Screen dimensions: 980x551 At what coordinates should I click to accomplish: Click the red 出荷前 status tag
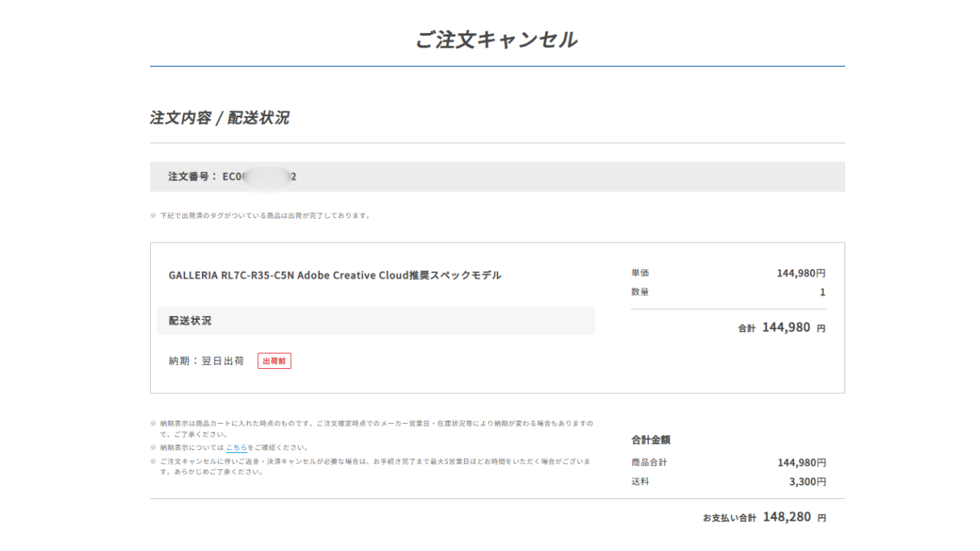tap(274, 360)
